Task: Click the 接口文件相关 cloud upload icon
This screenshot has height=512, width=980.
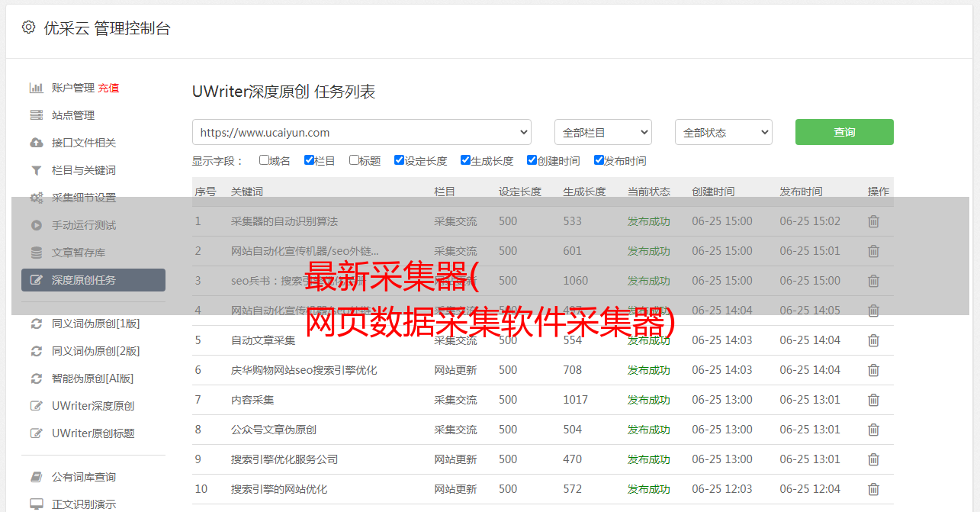Action: 36,143
